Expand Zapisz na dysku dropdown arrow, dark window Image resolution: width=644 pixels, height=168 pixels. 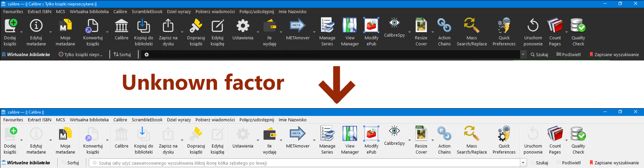pyautogui.click(x=182, y=32)
